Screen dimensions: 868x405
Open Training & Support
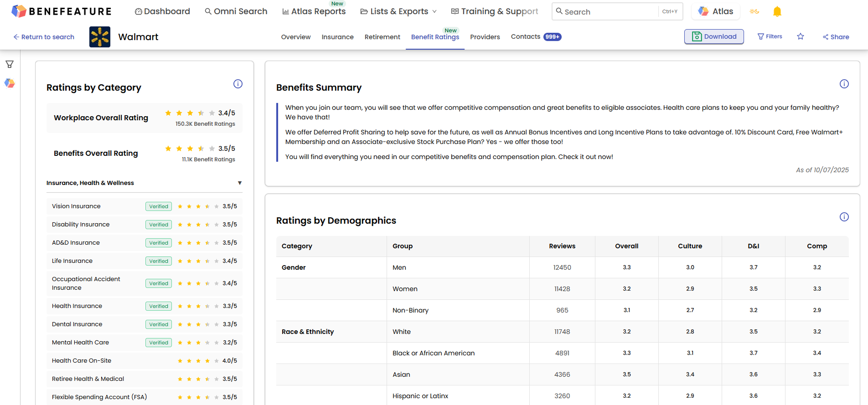click(x=495, y=11)
